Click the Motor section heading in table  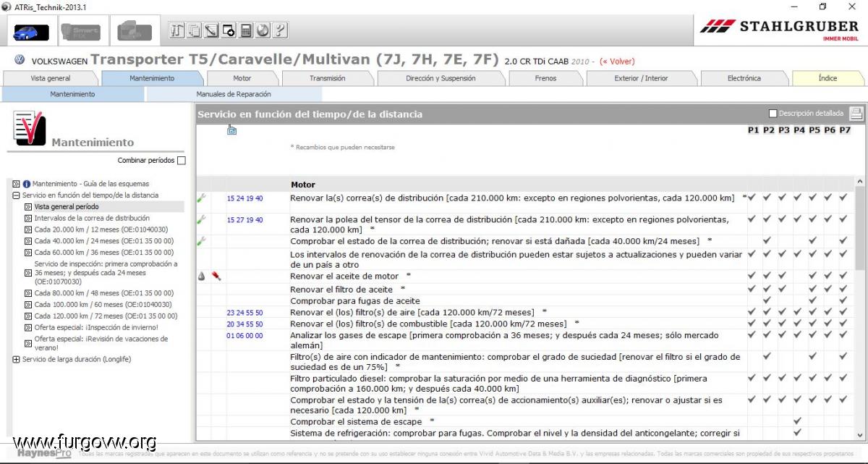click(303, 185)
